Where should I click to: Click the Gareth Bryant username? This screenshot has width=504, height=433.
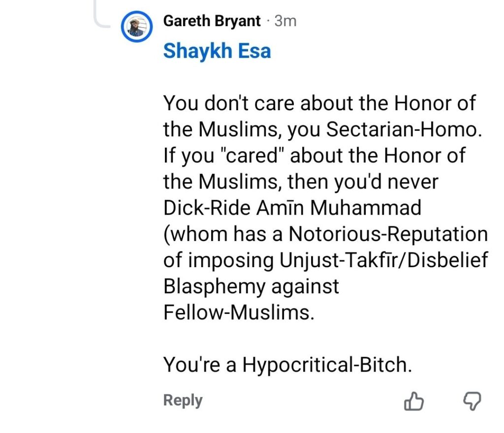213,21
